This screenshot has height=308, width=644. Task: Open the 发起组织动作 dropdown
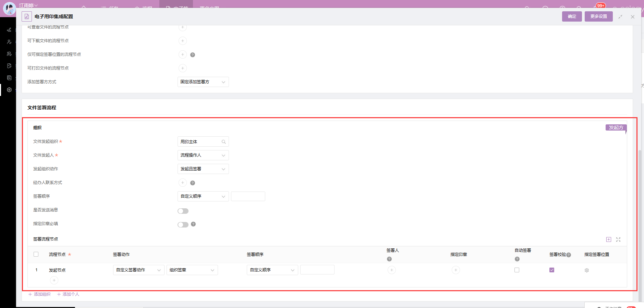[203, 169]
